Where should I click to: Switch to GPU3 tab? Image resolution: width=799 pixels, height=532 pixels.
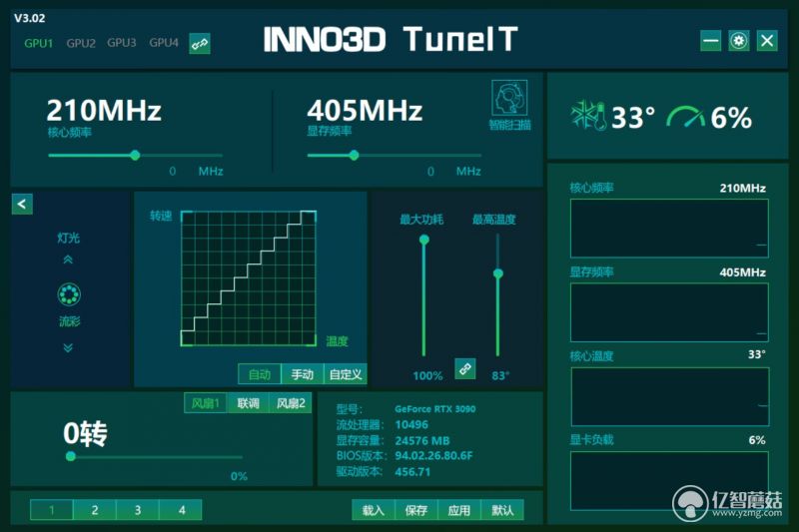click(x=122, y=43)
